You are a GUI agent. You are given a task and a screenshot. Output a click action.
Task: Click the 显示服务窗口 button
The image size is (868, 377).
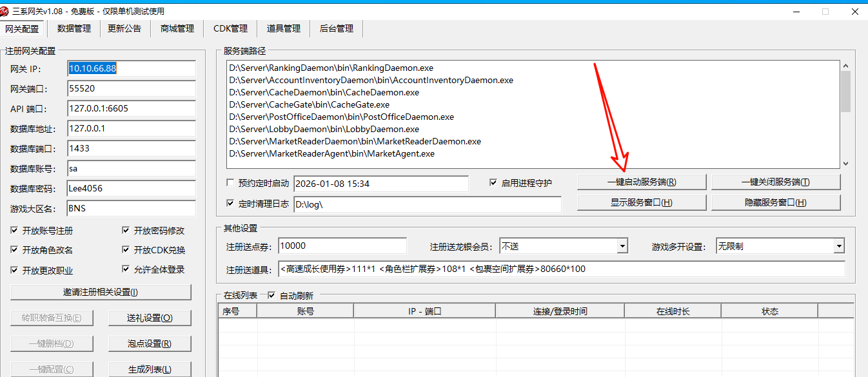pos(642,202)
